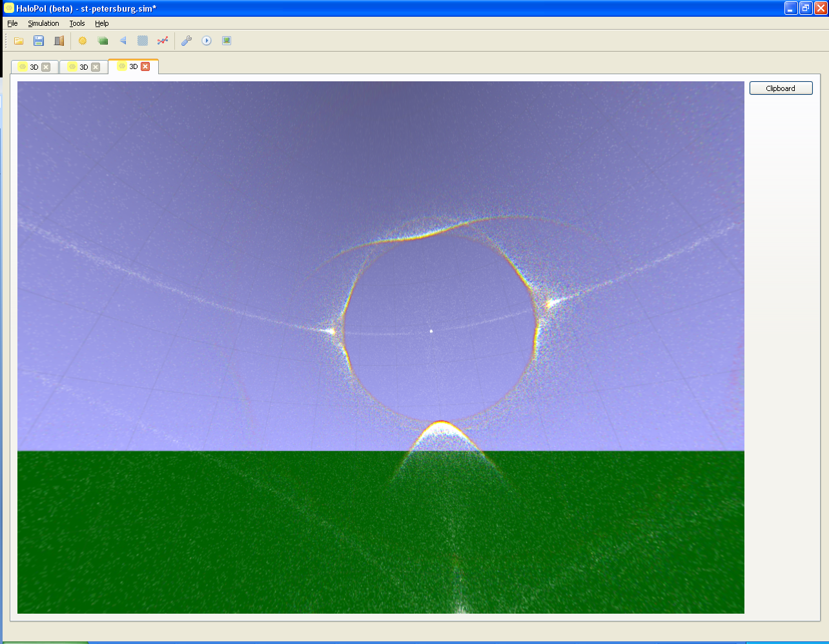Close the active 3D tab
829x644 pixels.
coord(146,66)
